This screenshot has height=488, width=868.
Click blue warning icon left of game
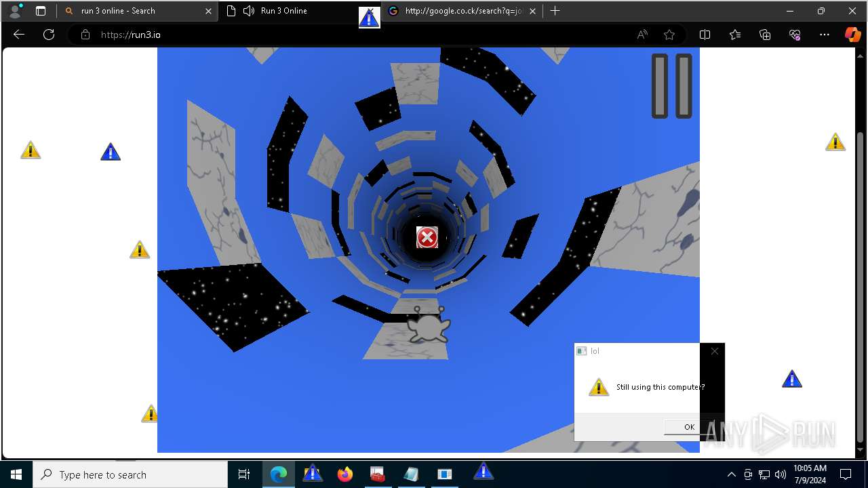tap(111, 152)
